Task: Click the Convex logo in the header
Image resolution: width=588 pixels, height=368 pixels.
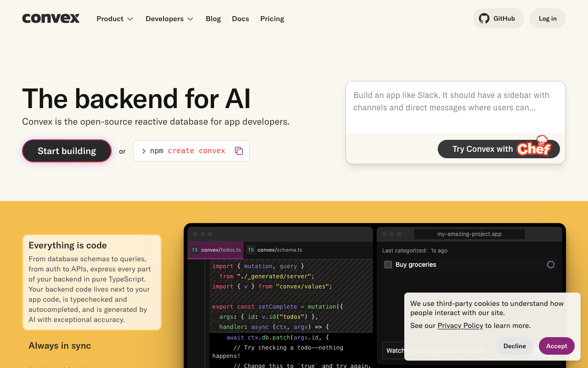Action: [x=51, y=18]
